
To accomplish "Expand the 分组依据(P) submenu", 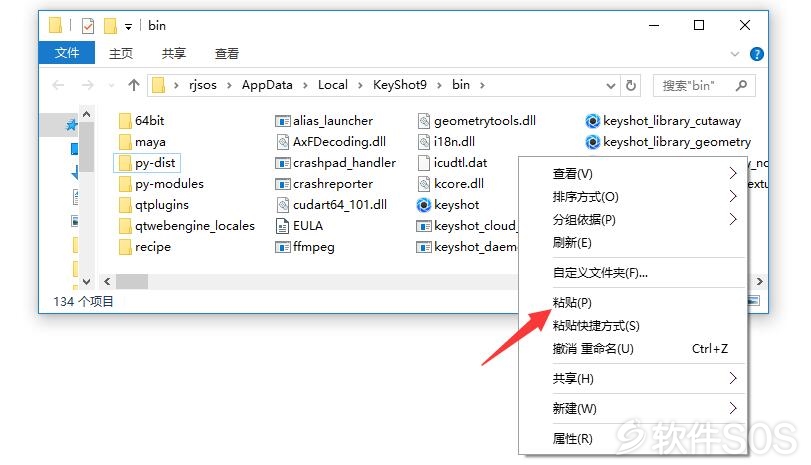I will (732, 219).
